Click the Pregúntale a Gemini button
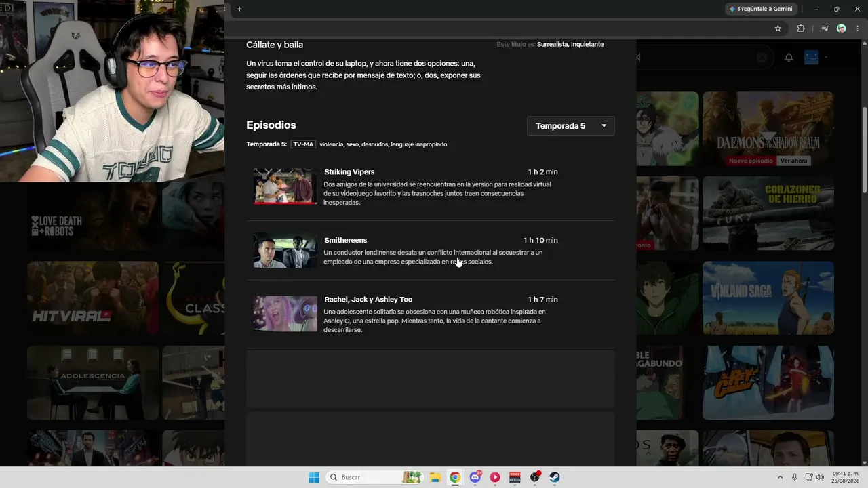 (x=760, y=9)
